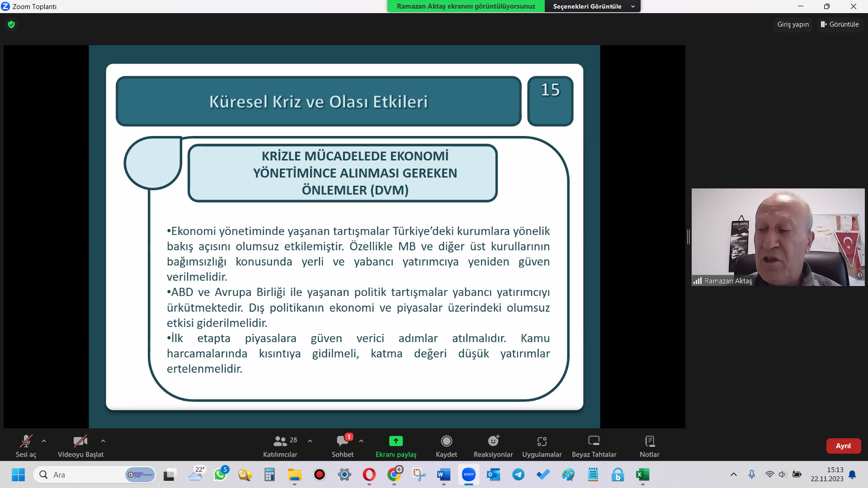Open the Uygulamalar apps panel
This screenshot has width=868, height=488.
click(542, 446)
